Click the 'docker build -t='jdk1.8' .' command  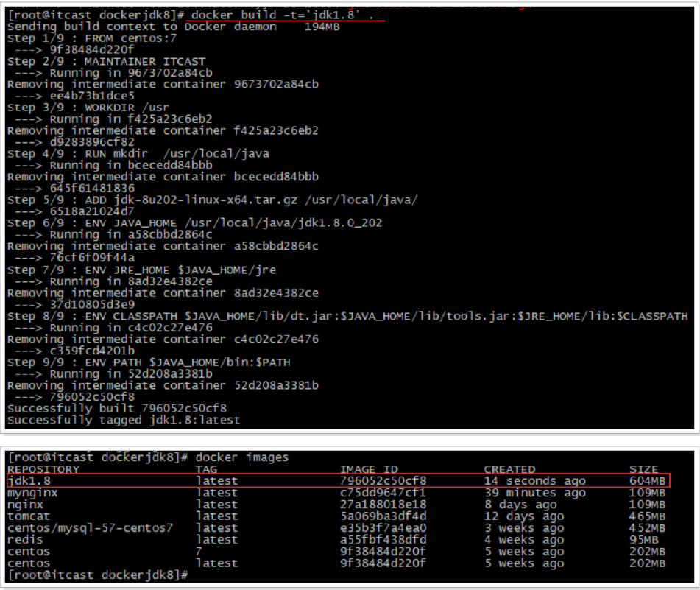pyautogui.click(x=282, y=15)
